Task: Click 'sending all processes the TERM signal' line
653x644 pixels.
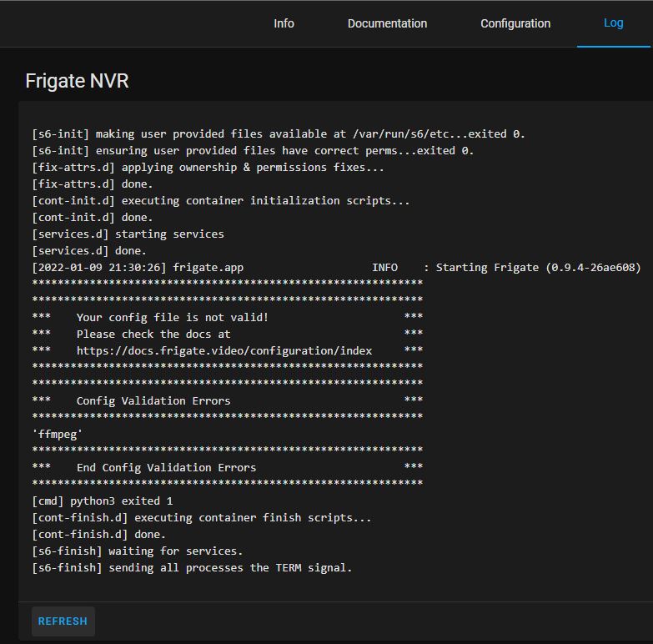Action: tap(192, 568)
